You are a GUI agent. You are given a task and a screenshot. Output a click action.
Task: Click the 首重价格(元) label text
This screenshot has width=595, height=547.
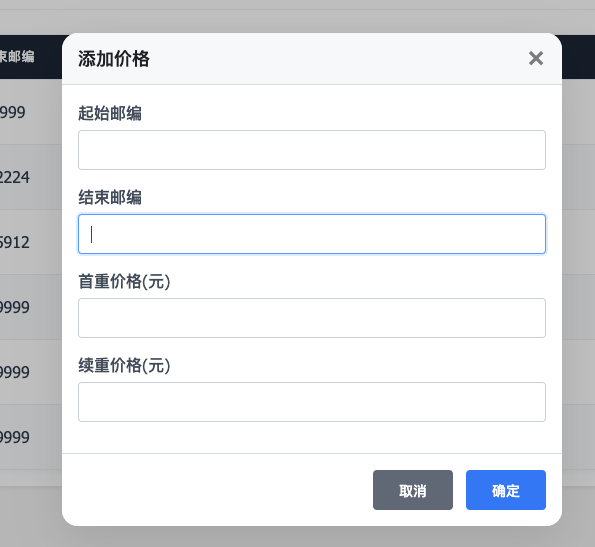point(124,281)
